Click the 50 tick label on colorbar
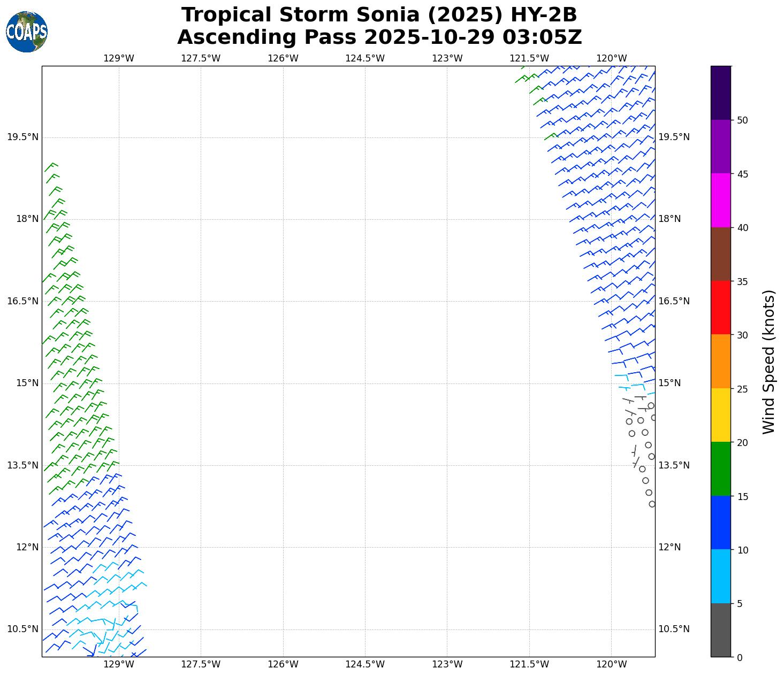 742,120
